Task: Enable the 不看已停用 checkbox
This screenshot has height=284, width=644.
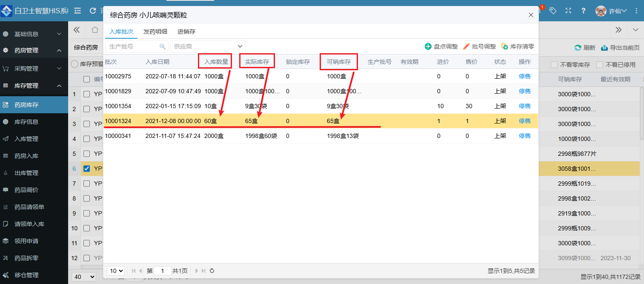Action: pos(600,65)
